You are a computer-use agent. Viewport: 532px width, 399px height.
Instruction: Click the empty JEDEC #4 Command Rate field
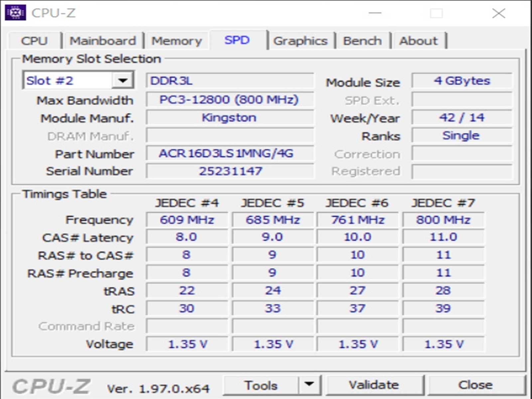click(x=187, y=326)
